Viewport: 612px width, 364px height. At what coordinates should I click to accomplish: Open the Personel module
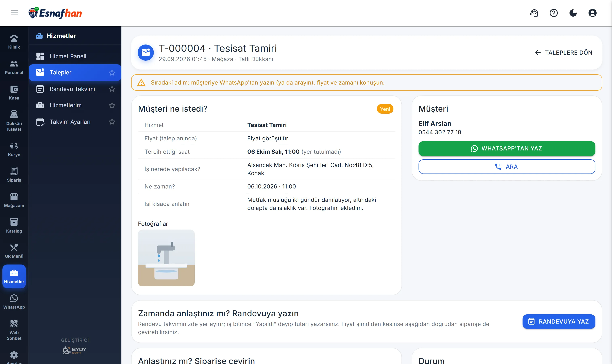14,68
